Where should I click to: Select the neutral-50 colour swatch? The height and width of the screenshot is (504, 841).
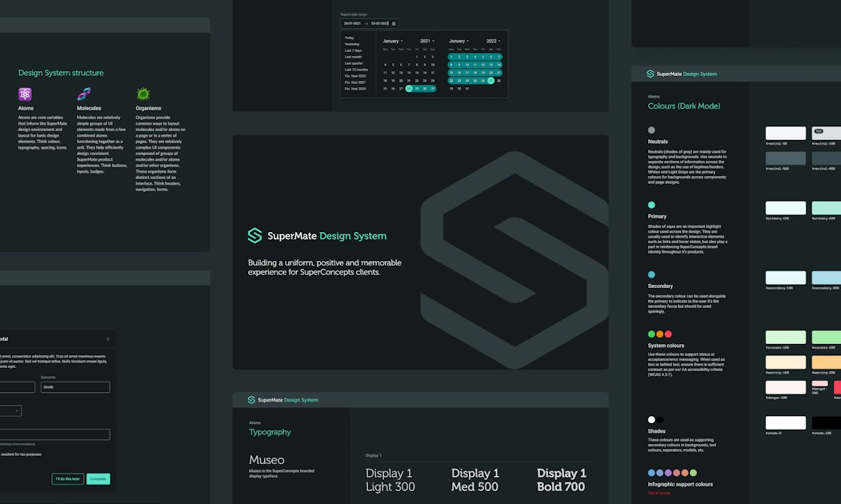tap(785, 133)
